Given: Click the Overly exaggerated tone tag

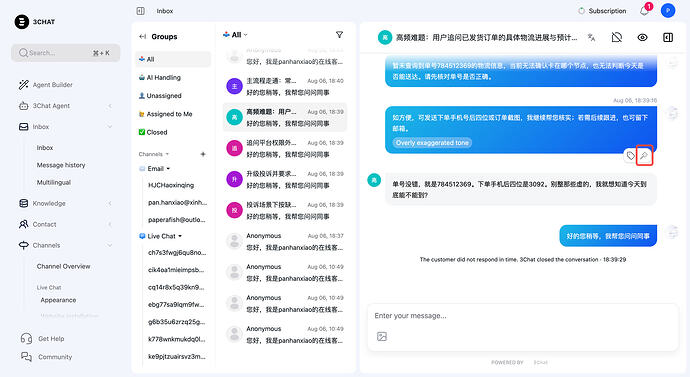Looking at the screenshot, I should tap(432, 143).
